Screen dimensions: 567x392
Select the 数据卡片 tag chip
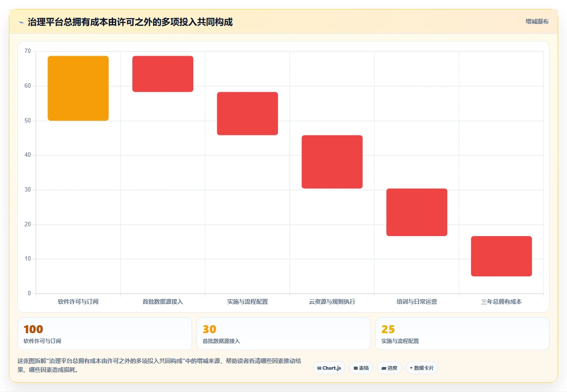[x=422, y=368]
